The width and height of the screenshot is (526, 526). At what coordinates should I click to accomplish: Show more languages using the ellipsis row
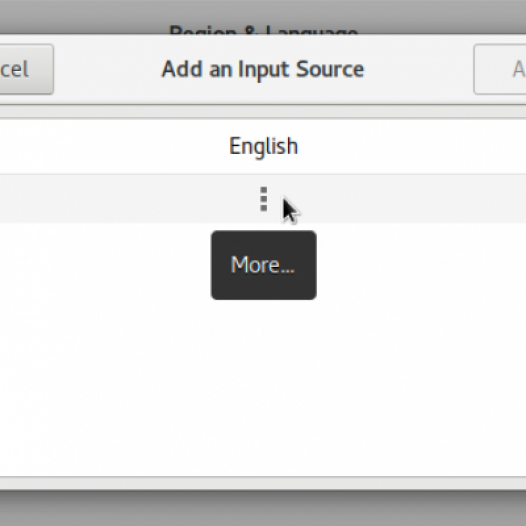(263, 199)
